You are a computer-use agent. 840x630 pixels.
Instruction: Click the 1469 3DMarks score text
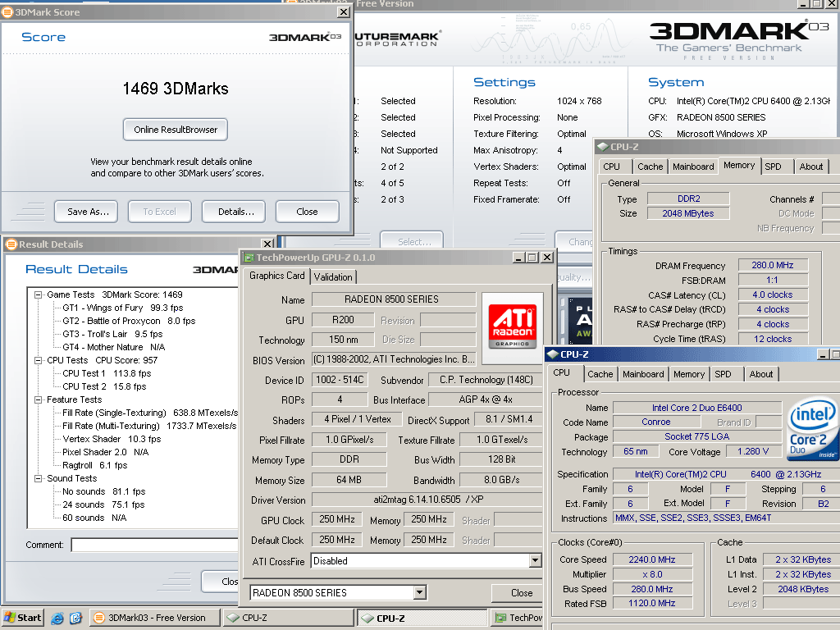[x=176, y=89]
